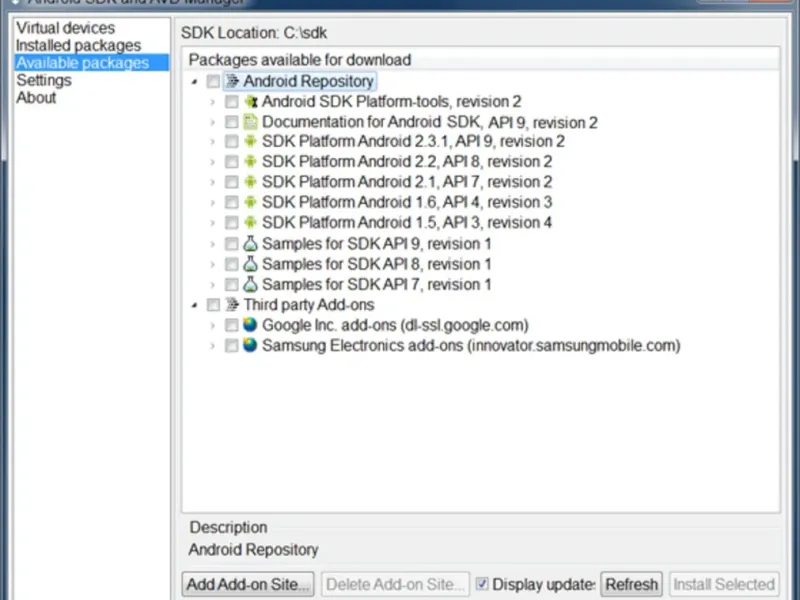Expand SDK Platform Android 2.1 node

[213, 183]
